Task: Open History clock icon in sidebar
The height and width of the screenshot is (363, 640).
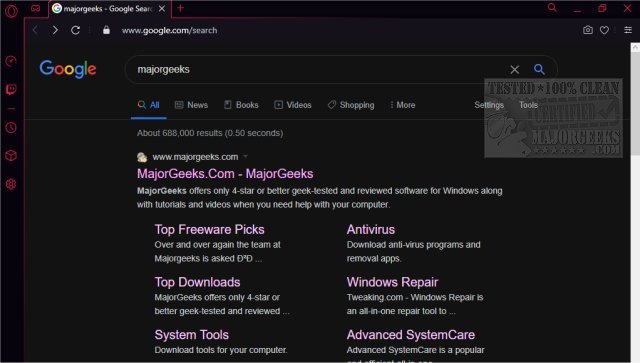Action: click(11, 128)
